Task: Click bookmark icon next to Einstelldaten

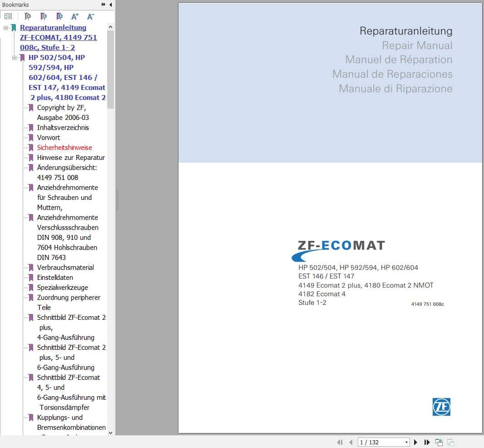Action: click(x=31, y=278)
